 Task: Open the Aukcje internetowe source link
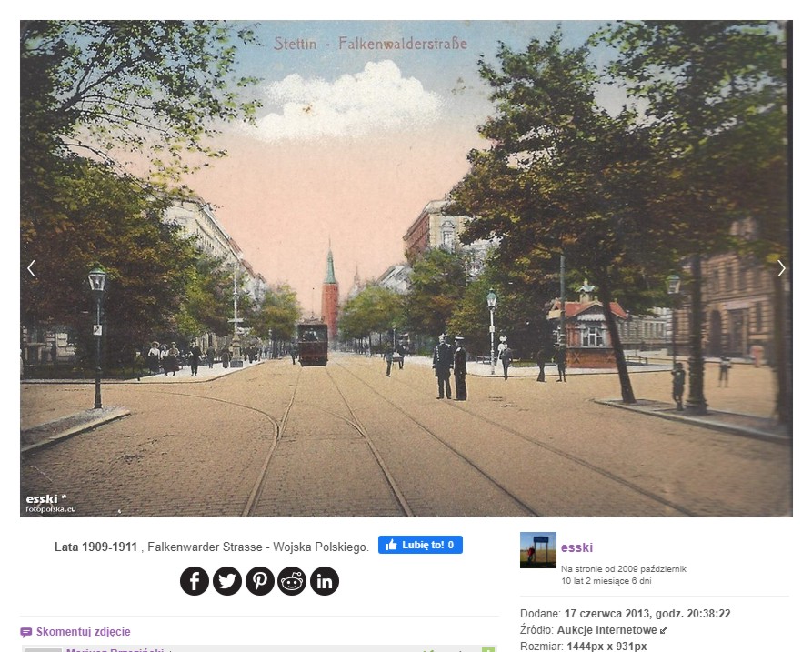tap(606, 630)
